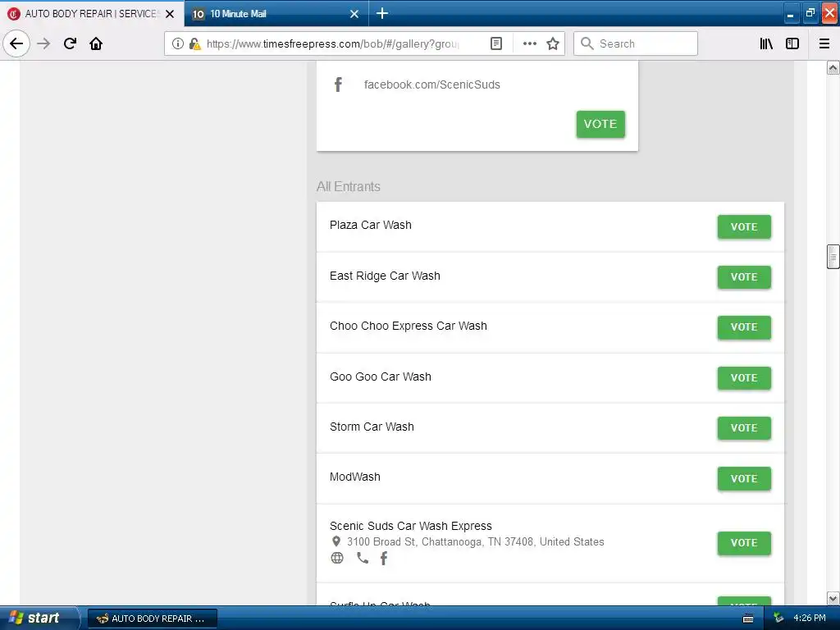This screenshot has height=630, width=840.
Task: Toggle reader view icon
Action: pos(496,43)
